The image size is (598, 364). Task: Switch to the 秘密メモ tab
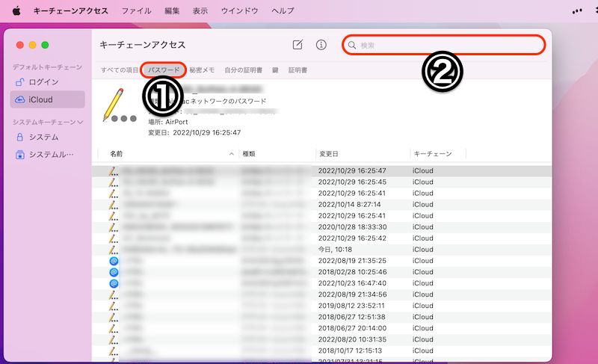[x=202, y=70]
